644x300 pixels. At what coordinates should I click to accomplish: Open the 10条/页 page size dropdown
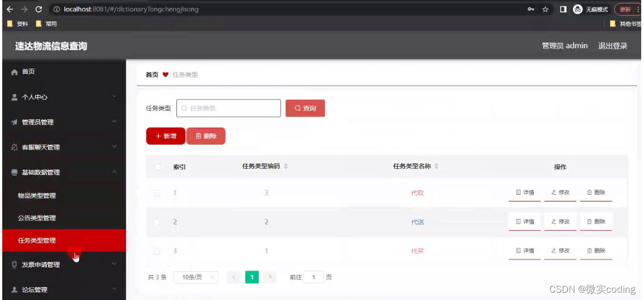[196, 277]
